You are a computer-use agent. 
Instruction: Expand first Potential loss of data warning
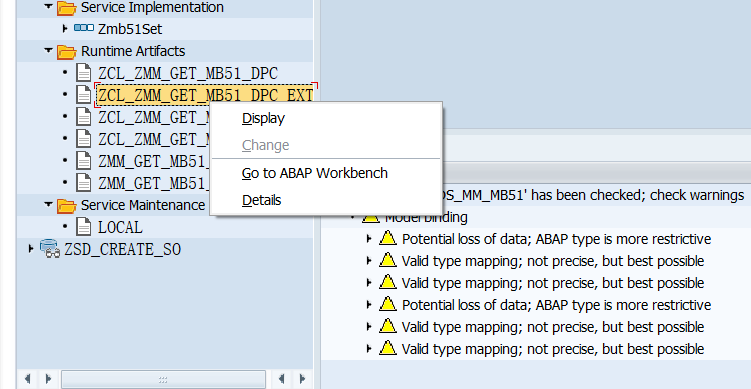coord(369,238)
